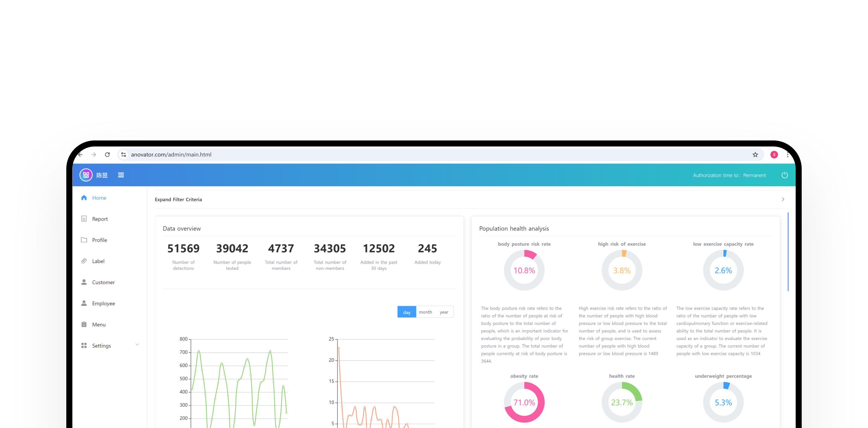Go to Profile in the sidebar

[110, 240]
